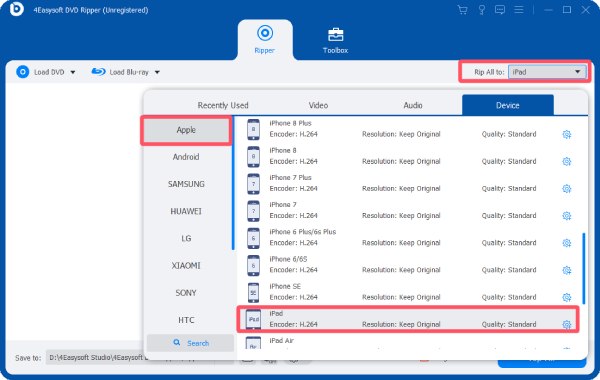600x380 pixels.
Task: Open settings gear for iPhone 8
Action: 567,161
